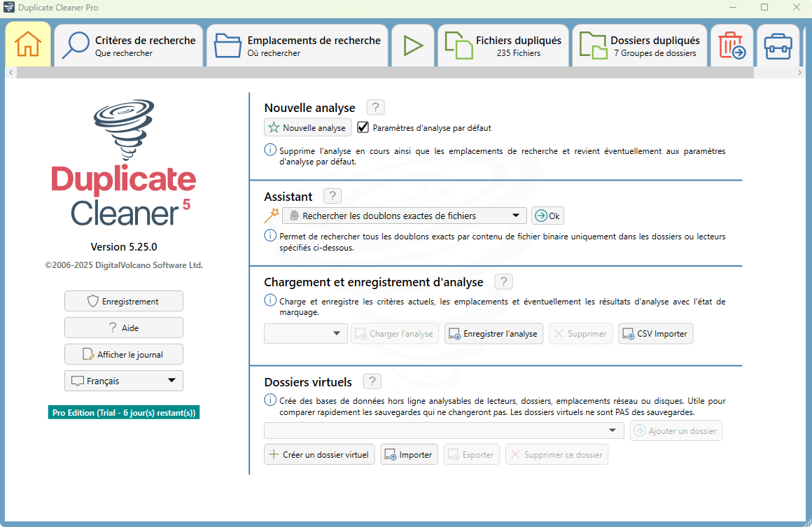
Task: Start scan with the green play icon
Action: (413, 45)
